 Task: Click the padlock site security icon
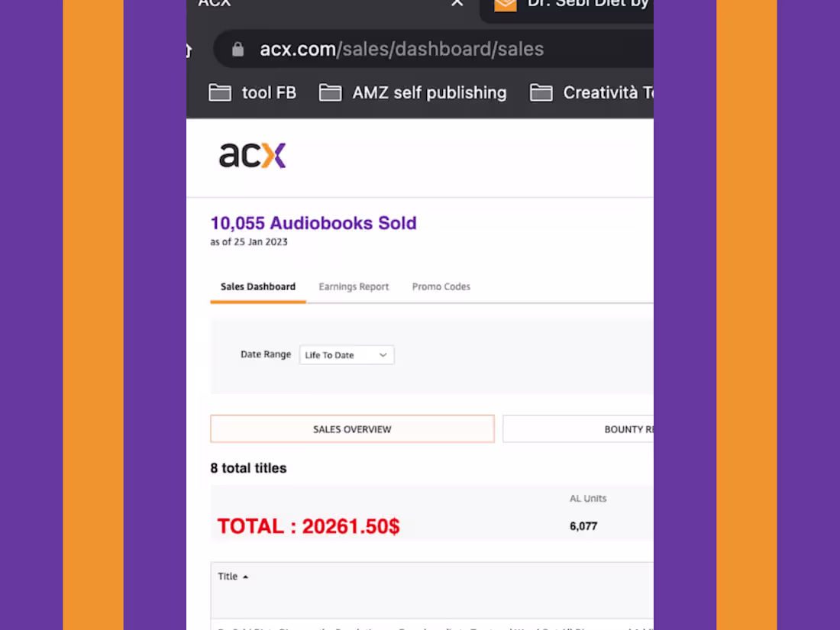click(237, 50)
